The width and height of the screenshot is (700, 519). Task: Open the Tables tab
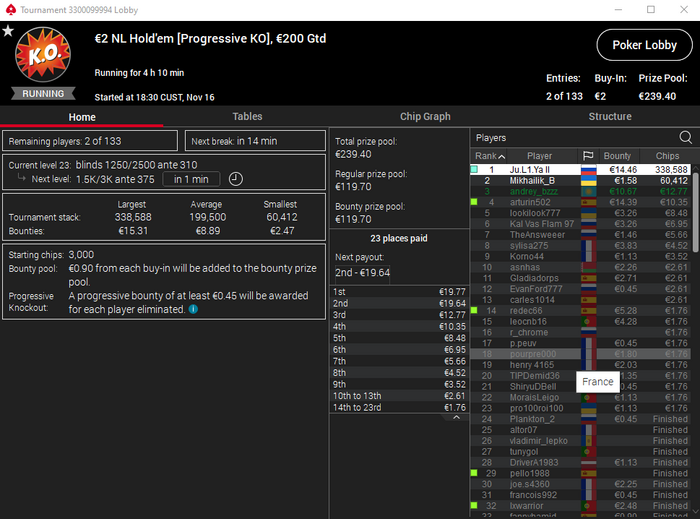coord(247,116)
